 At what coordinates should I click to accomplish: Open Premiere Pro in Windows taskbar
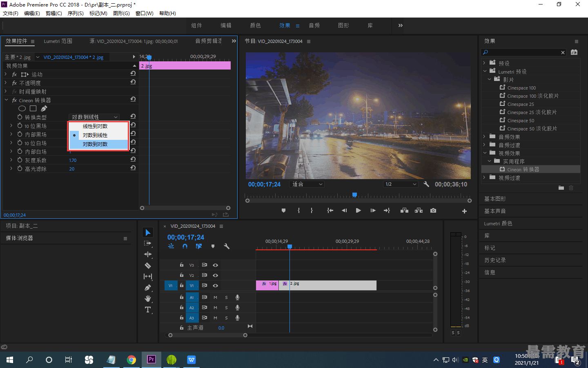coord(151,359)
